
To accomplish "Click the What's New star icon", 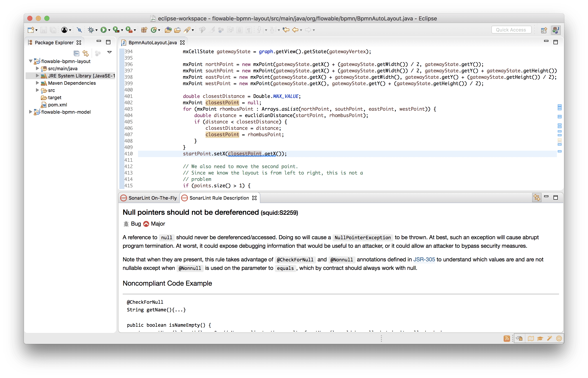I will 559,338.
